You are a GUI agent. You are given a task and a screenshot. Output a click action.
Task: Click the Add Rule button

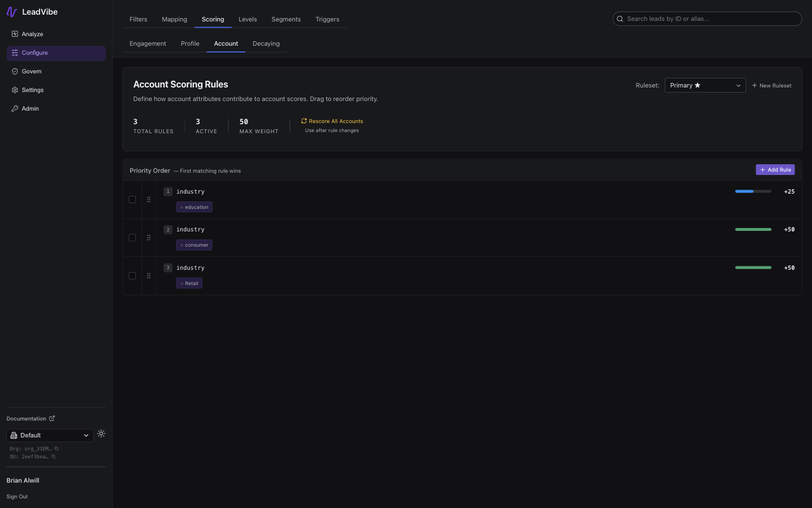775,169
